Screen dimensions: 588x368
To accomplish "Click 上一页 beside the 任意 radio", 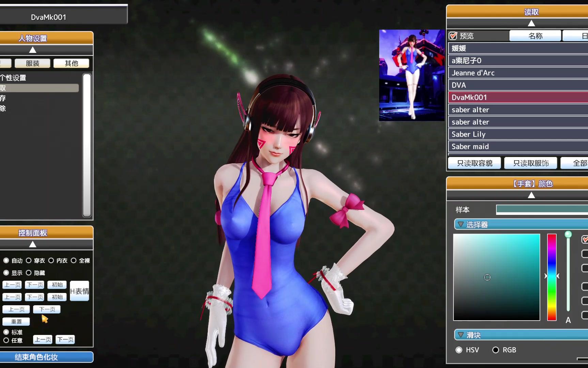I will click(x=43, y=339).
